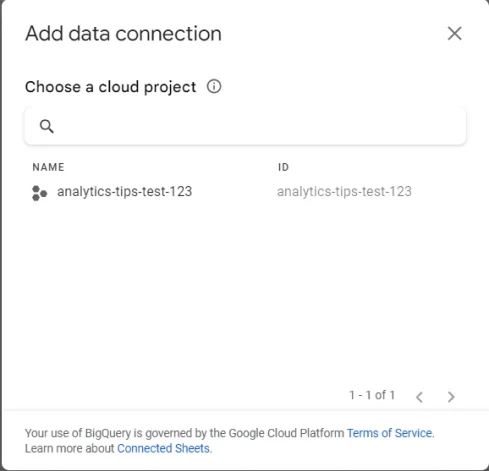
Task: Open the Terms of Service link
Action: point(389,433)
